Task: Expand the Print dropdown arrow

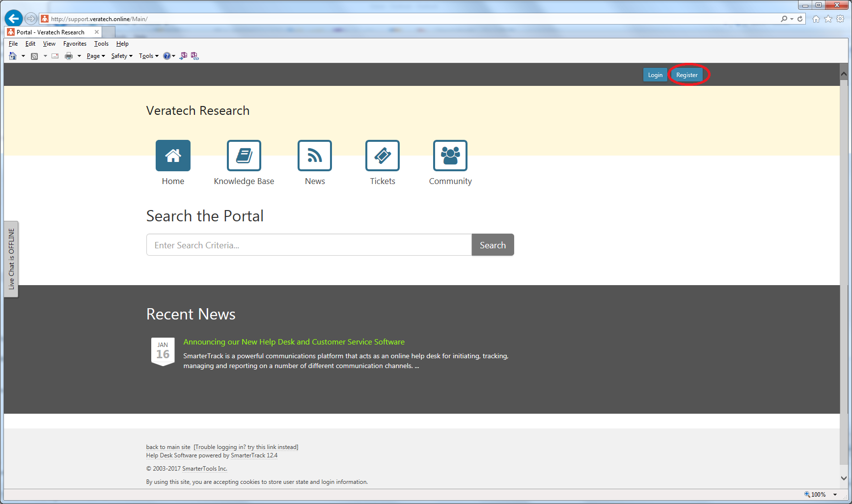Action: (x=79, y=56)
